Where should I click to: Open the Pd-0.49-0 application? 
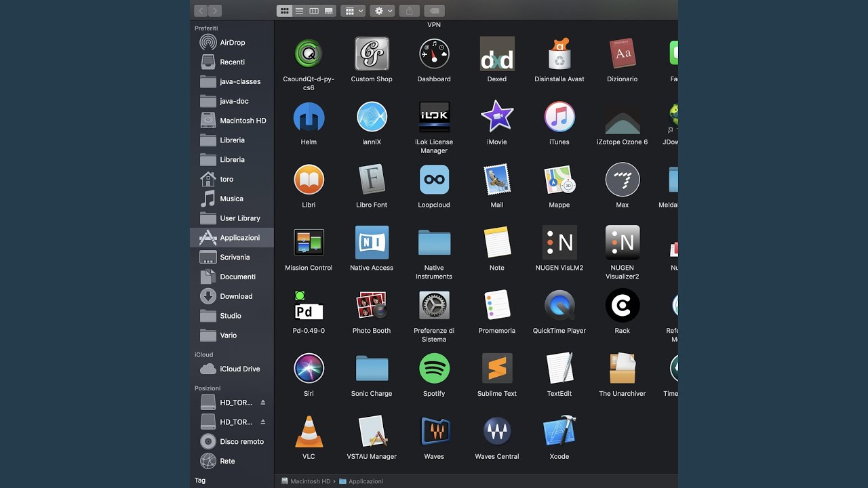(x=309, y=306)
